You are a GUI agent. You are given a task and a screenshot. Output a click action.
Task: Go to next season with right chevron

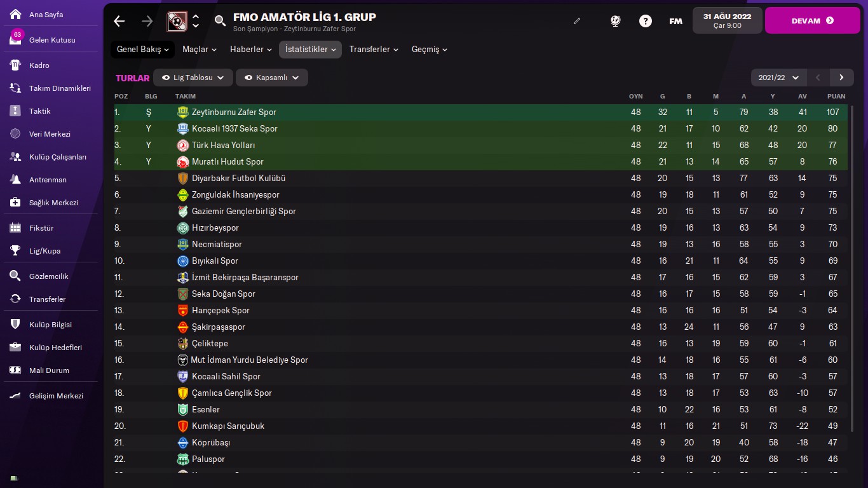coord(841,78)
